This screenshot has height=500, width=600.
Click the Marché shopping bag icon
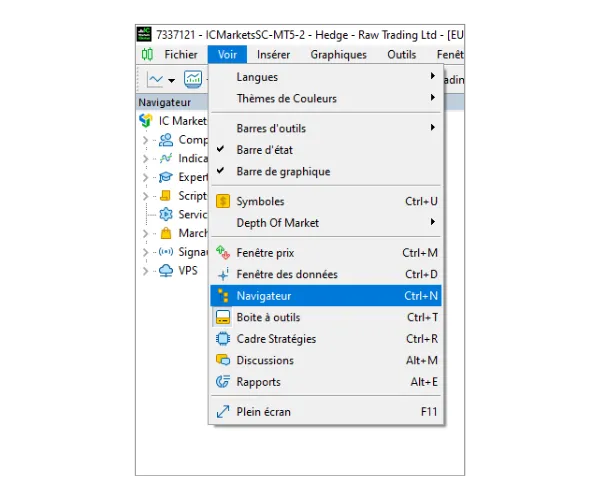click(x=166, y=233)
